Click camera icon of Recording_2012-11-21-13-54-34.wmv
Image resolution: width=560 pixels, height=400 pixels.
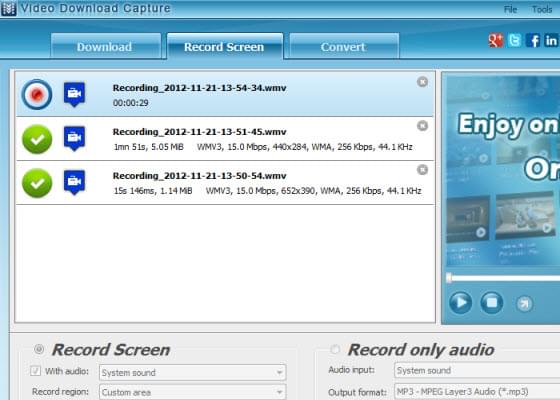tap(74, 94)
